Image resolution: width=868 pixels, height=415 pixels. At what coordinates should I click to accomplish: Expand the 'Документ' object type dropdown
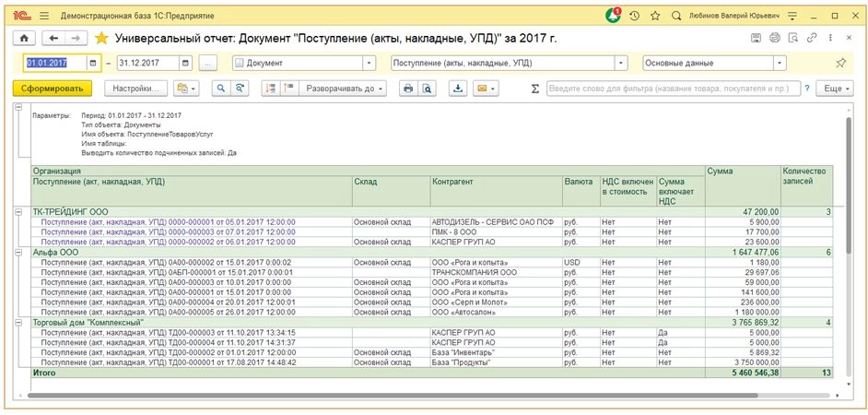369,63
